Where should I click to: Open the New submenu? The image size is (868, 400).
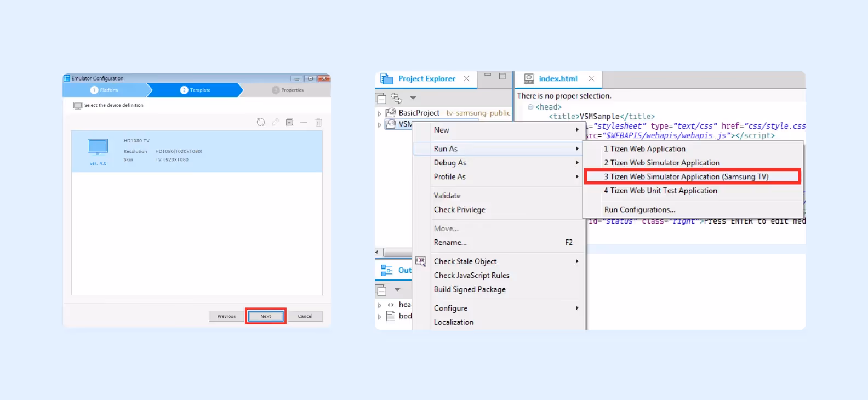pyautogui.click(x=498, y=130)
